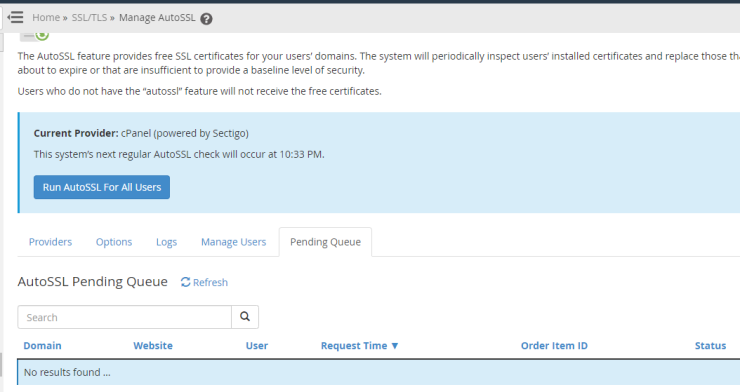Collapse the sidebar navigation menu icon

click(x=15, y=17)
